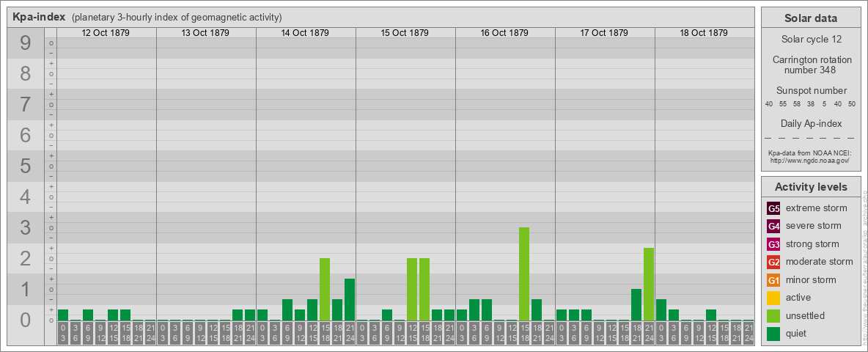
Task: Click the sunspot value 55
Action: [783, 104]
